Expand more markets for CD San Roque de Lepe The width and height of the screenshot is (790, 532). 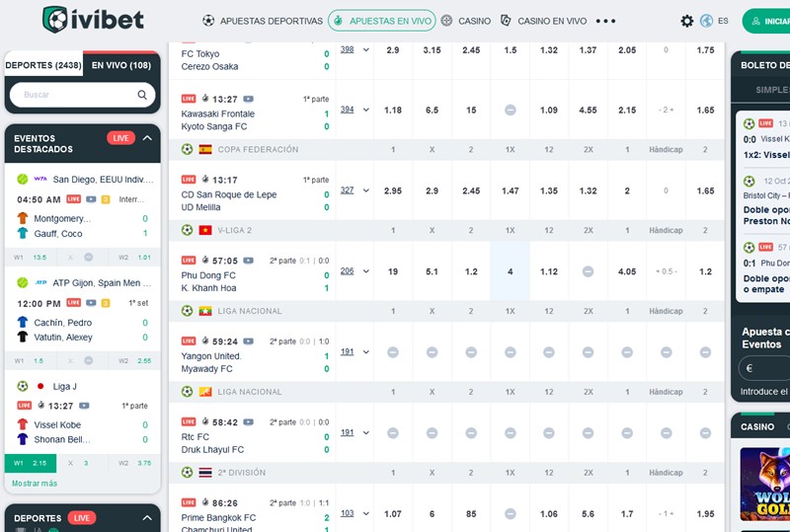[x=366, y=190]
